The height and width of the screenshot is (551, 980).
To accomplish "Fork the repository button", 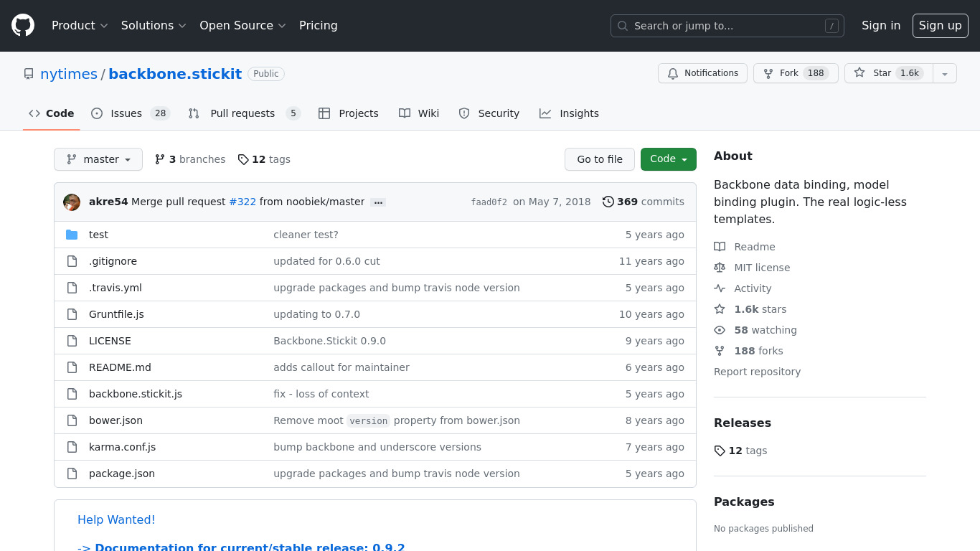I will 796,73.
